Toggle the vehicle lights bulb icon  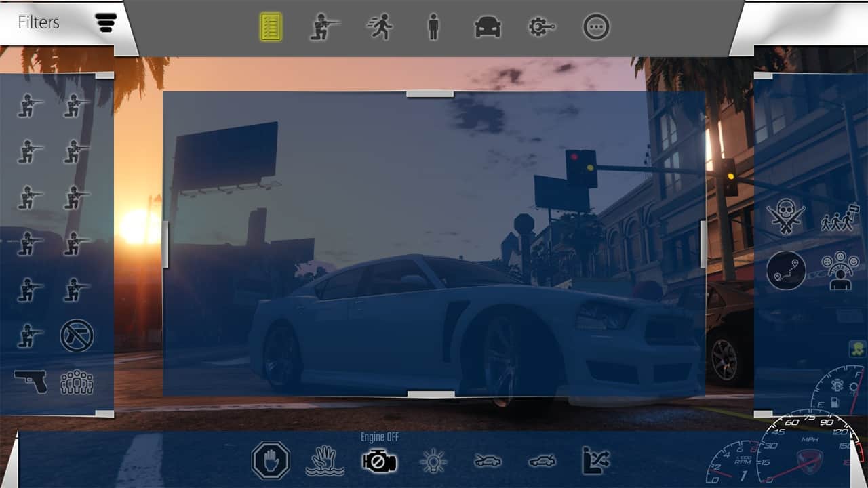pos(433,462)
